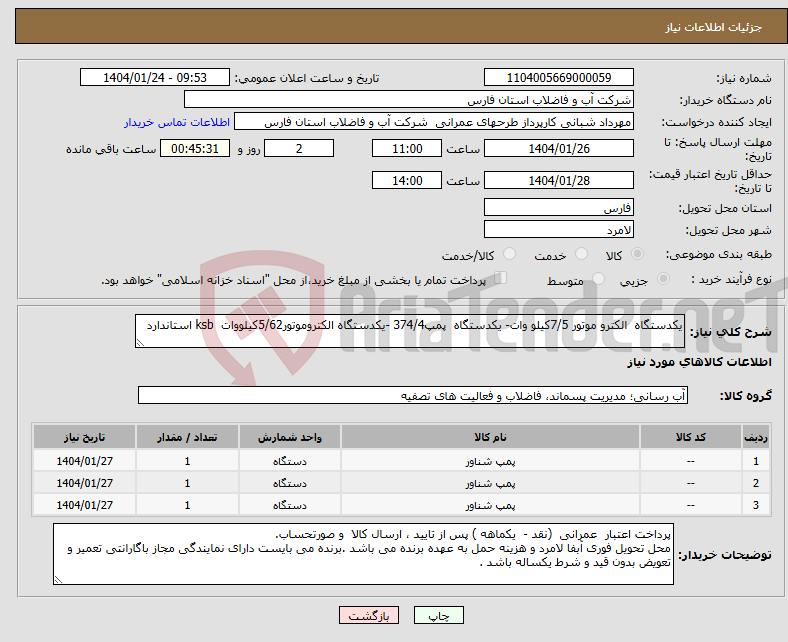Click the price validity date 1404/01/28
Screen dimensions: 788x642
[558, 180]
